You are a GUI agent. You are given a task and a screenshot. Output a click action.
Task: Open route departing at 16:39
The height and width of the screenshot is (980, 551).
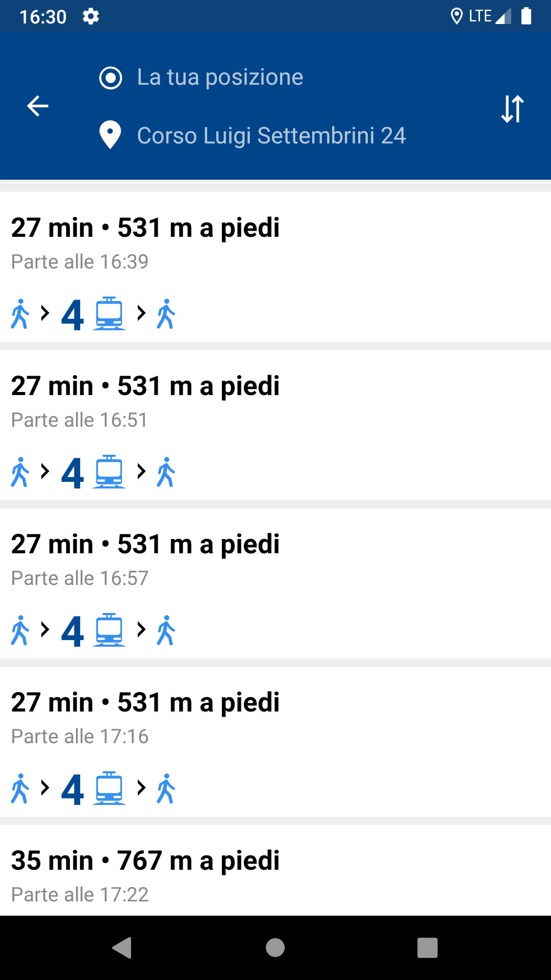(275, 267)
